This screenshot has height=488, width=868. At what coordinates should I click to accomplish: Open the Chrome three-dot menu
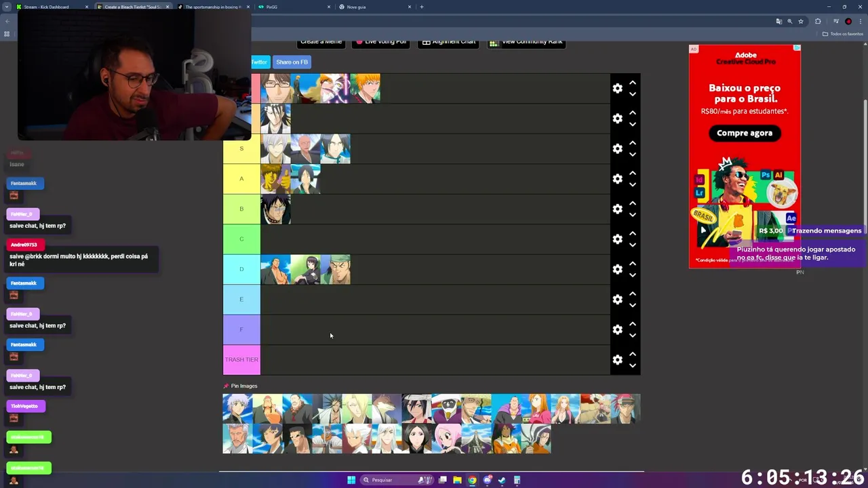coord(860,21)
